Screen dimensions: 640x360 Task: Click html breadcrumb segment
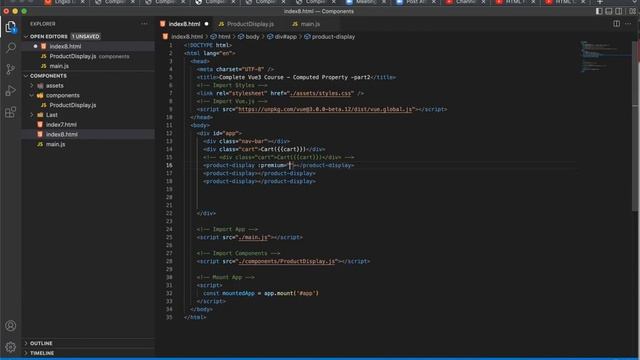pyautogui.click(x=221, y=37)
